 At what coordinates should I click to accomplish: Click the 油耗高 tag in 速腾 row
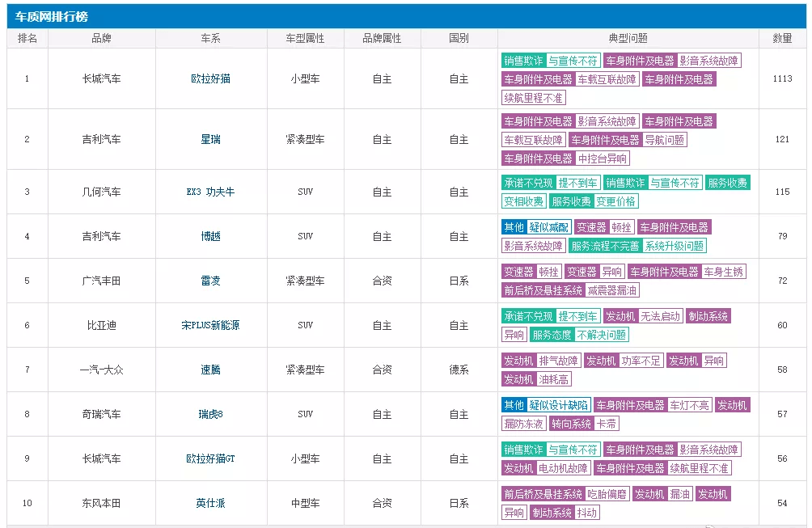(553, 379)
